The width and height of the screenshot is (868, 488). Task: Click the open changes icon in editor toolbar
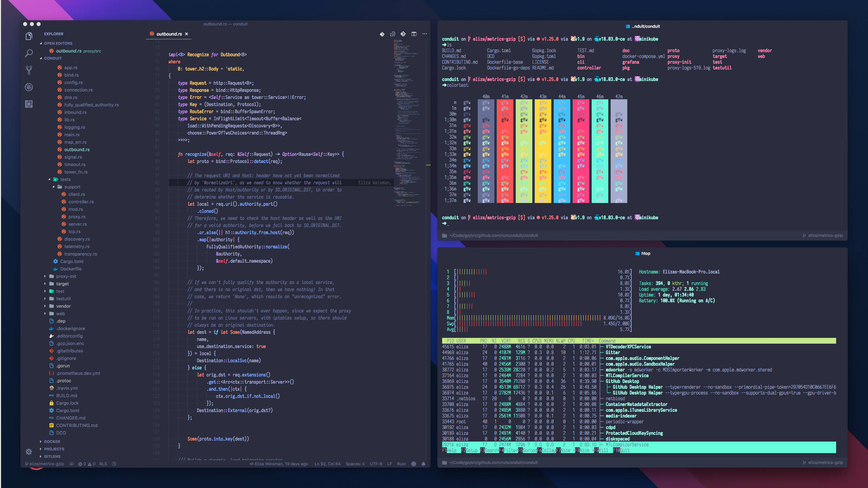tap(393, 34)
